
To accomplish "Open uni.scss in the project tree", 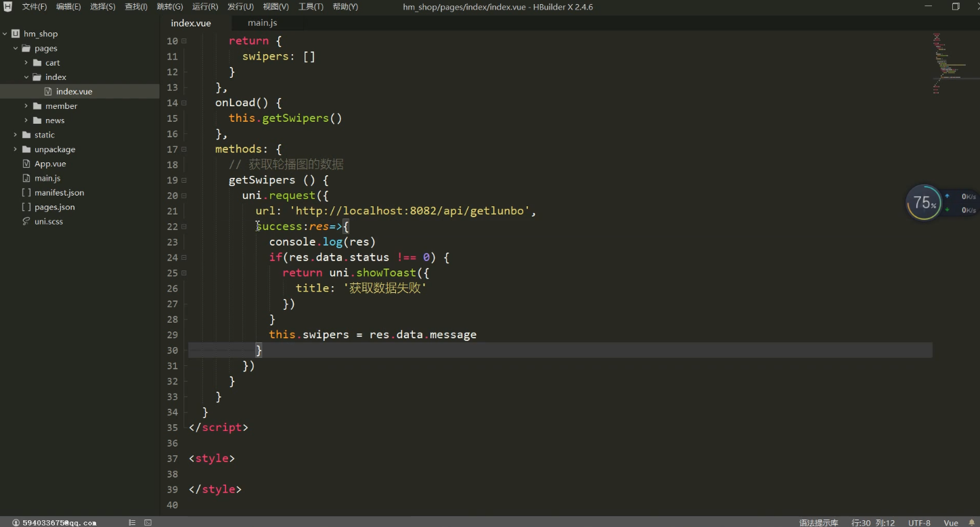I will point(49,221).
